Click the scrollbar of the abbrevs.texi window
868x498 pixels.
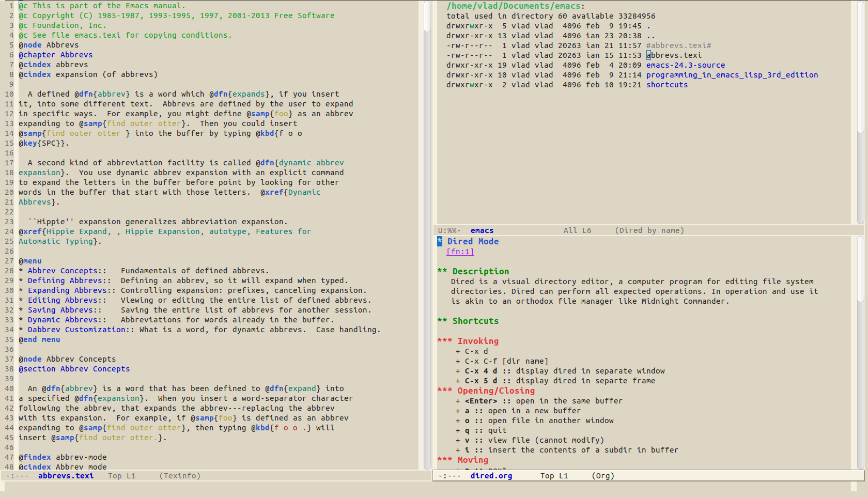(427, 235)
